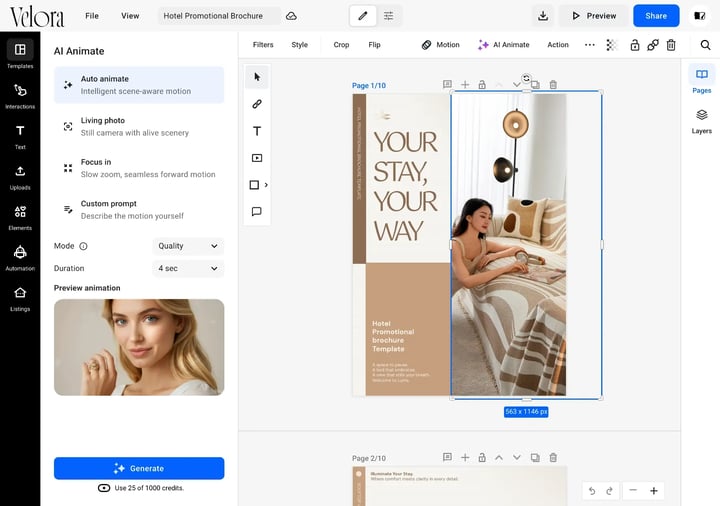This screenshot has width=720, height=506.
Task: Click the search magnifier icon
Action: coord(705,45)
